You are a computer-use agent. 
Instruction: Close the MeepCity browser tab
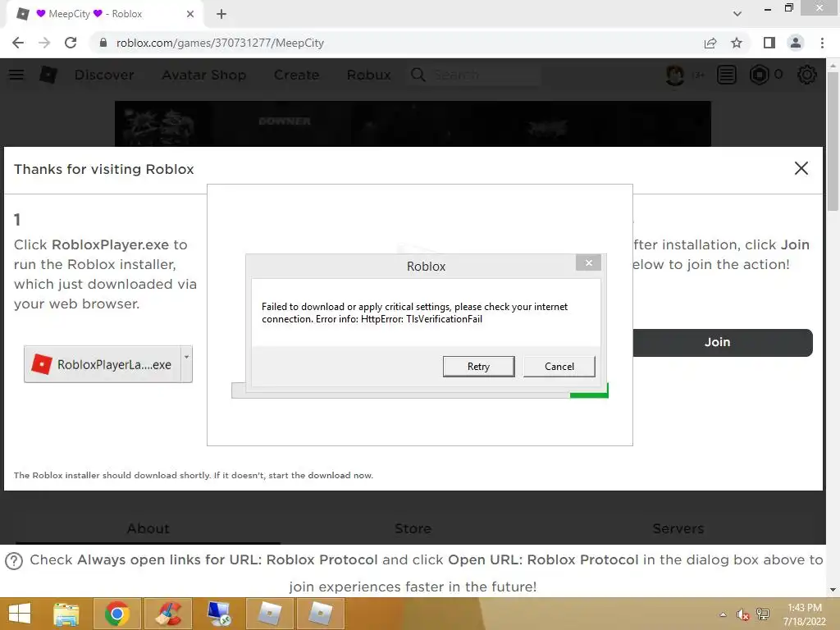point(190,14)
